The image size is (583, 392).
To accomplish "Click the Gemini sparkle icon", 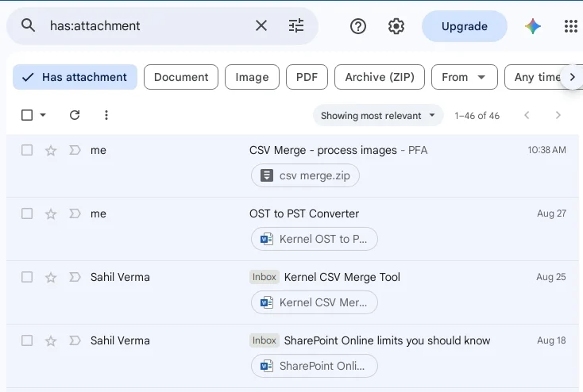I will click(532, 26).
